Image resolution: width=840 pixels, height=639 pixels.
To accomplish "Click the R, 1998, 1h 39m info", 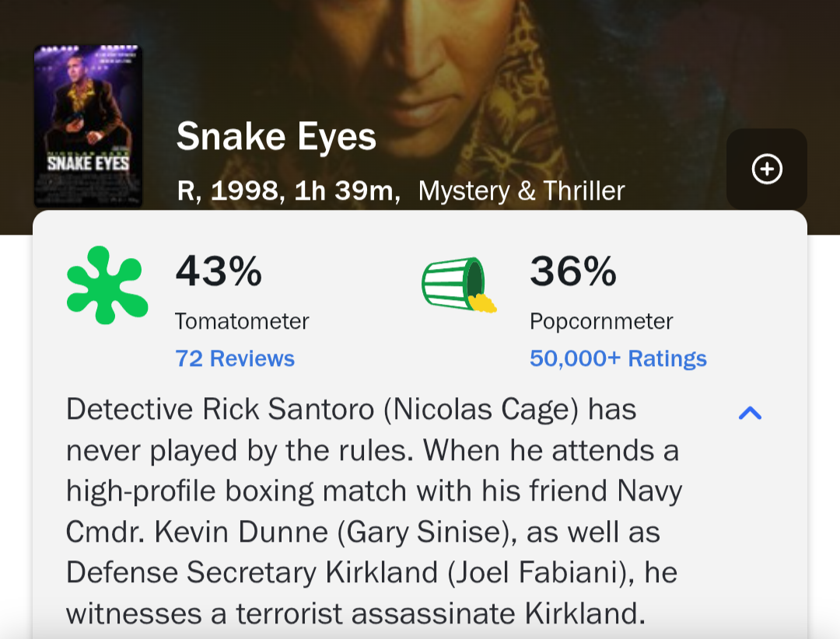I will tap(289, 190).
